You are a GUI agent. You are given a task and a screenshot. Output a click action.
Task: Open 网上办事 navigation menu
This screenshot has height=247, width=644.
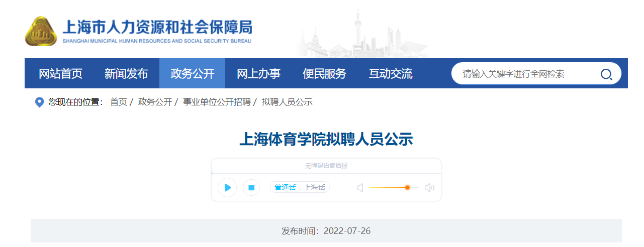(x=258, y=73)
